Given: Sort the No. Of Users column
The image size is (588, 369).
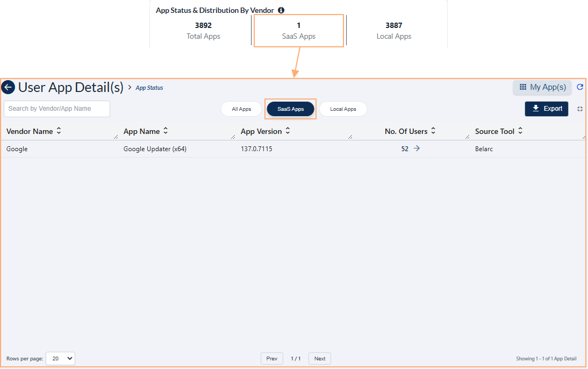Looking at the screenshot, I should pyautogui.click(x=433, y=131).
